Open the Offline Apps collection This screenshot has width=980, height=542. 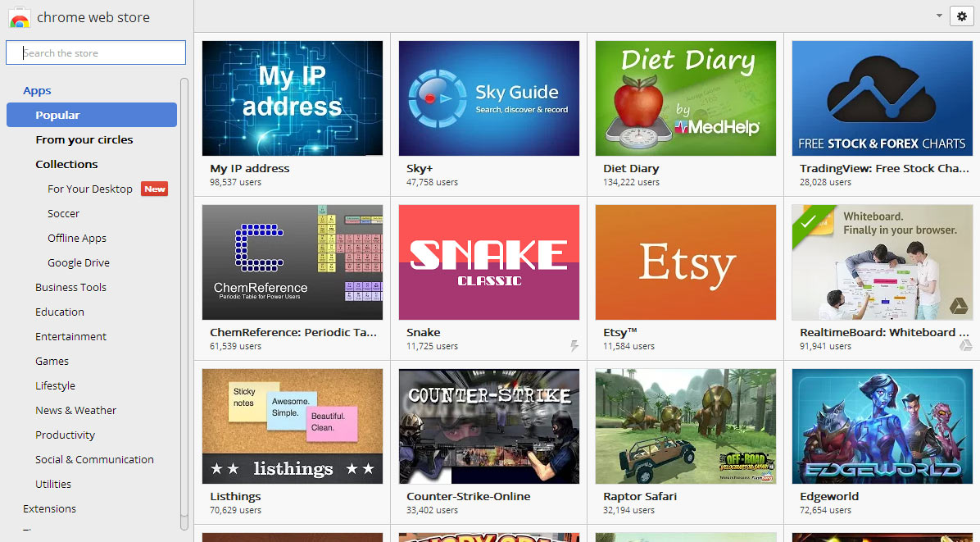click(77, 238)
